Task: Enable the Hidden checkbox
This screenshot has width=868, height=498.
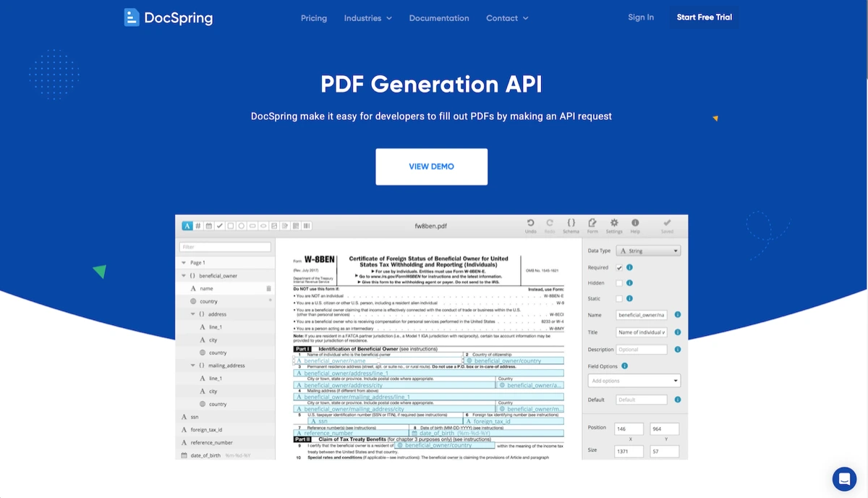Action: (x=619, y=283)
